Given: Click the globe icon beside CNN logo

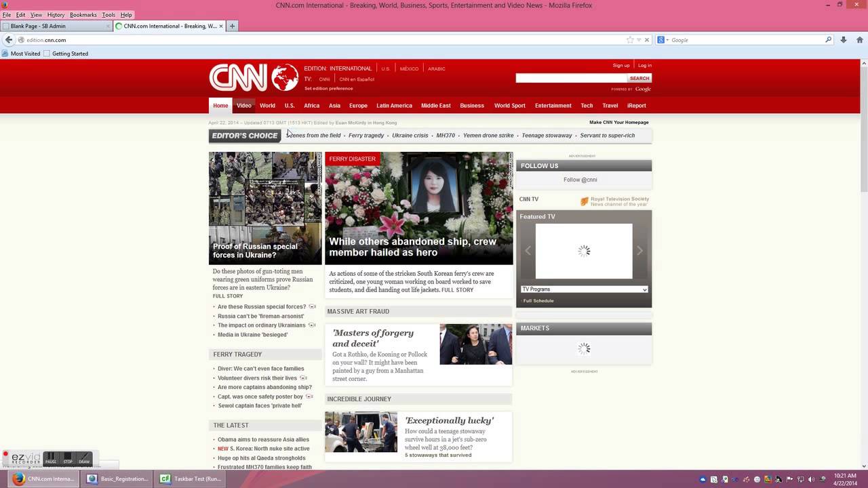Looking at the screenshot, I should tap(285, 77).
